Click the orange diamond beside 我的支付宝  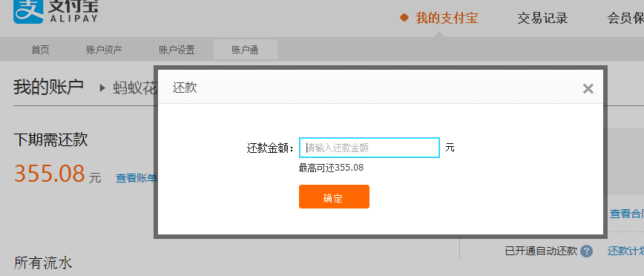[404, 18]
